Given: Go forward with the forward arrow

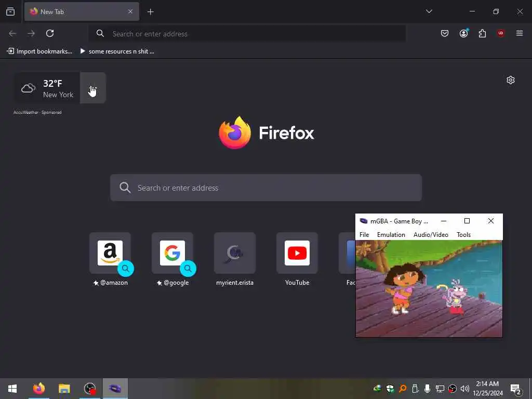Looking at the screenshot, I should tap(31, 33).
